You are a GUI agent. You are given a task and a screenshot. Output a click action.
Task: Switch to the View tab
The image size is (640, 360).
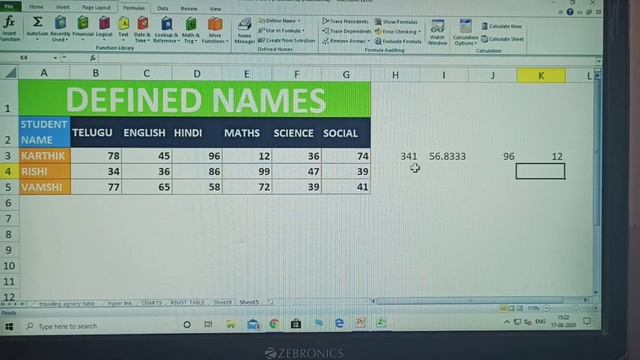[x=215, y=9]
